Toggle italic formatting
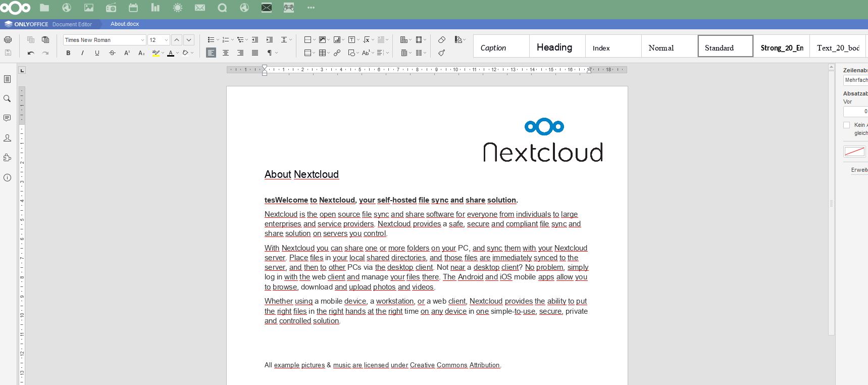This screenshot has width=868, height=385. coord(82,53)
